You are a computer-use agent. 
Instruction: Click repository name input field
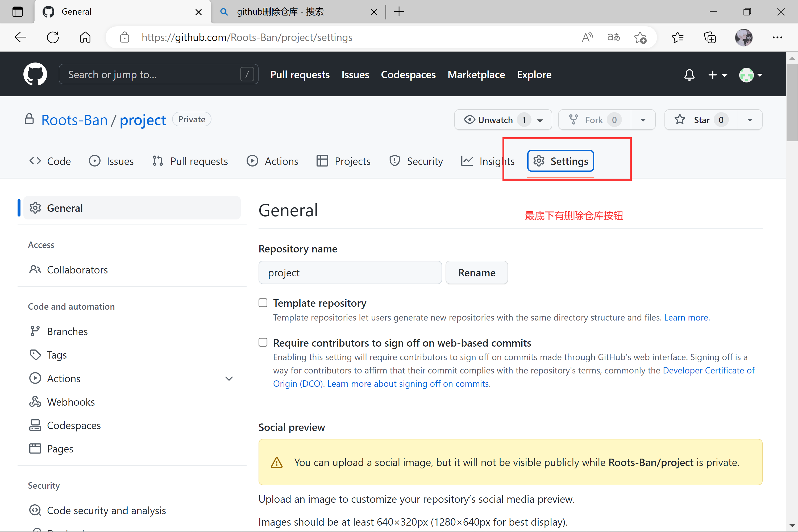point(350,273)
